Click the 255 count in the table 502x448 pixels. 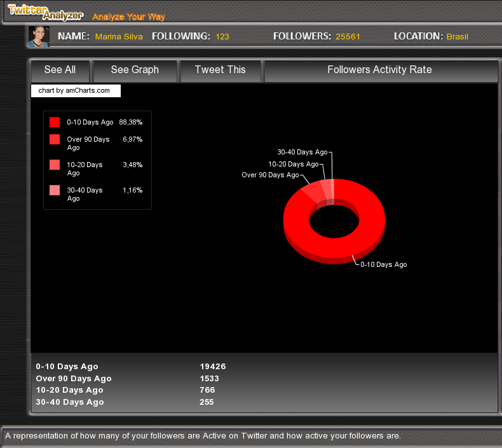coord(207,402)
